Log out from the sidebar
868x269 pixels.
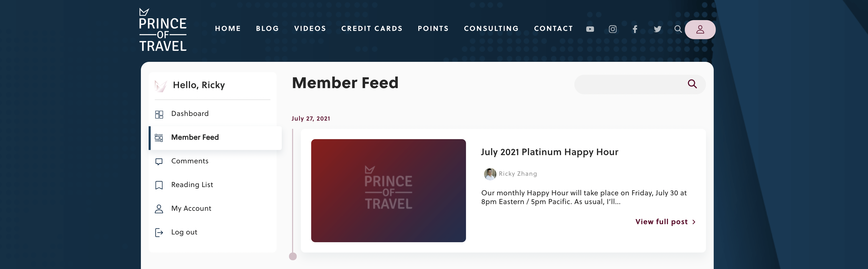(x=184, y=232)
